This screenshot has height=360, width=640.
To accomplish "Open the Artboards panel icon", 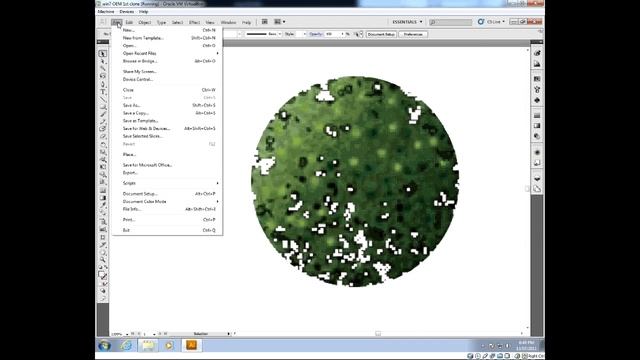I will (537, 189).
